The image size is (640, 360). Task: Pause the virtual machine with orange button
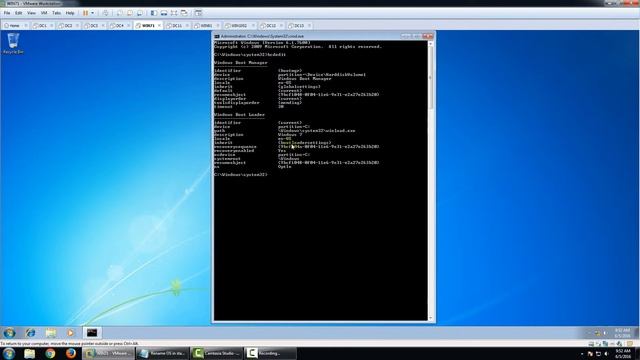point(86,13)
